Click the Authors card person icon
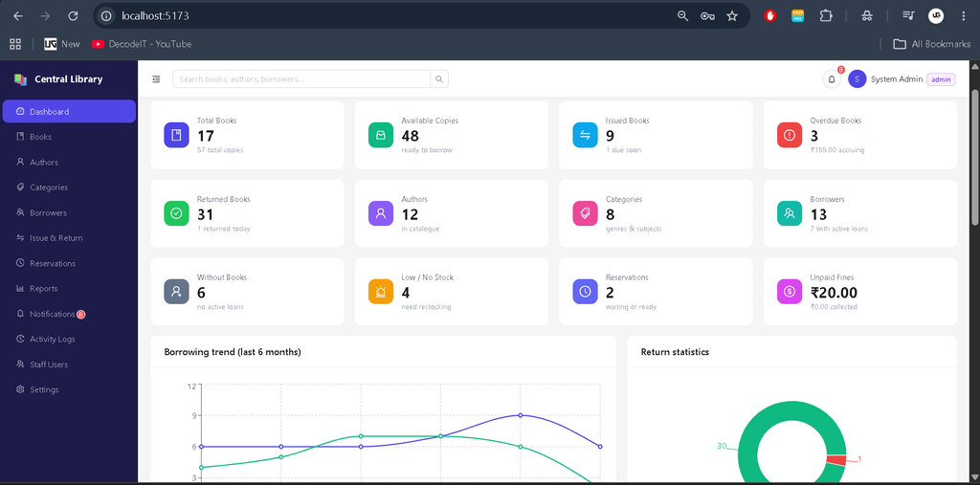980x485 pixels. [x=381, y=213]
